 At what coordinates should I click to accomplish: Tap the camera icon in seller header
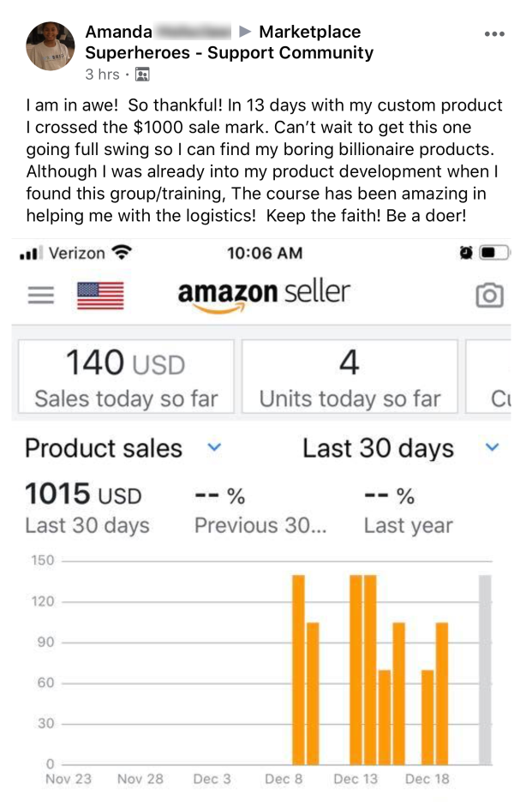pos(489,296)
